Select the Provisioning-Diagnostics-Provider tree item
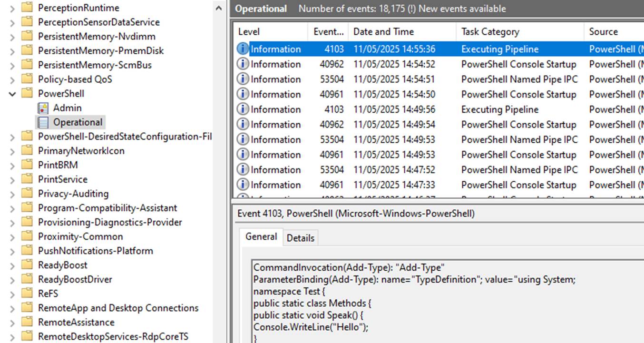 (x=110, y=222)
